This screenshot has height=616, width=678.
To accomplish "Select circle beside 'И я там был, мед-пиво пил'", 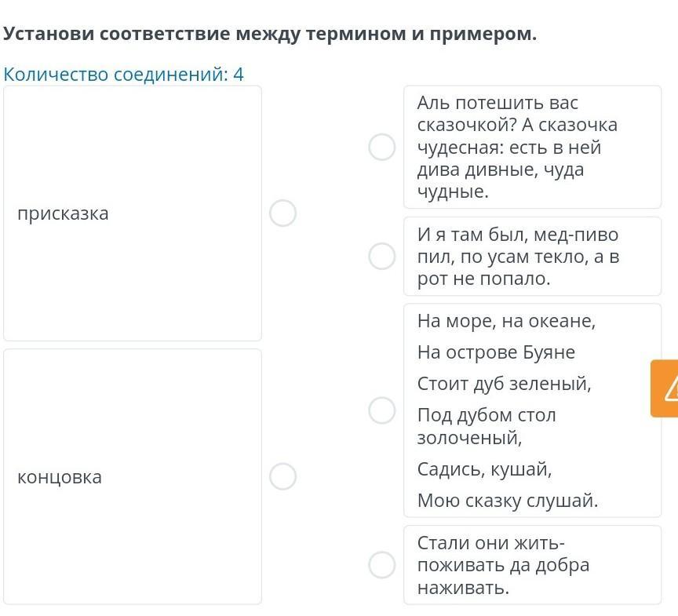I will (382, 256).
